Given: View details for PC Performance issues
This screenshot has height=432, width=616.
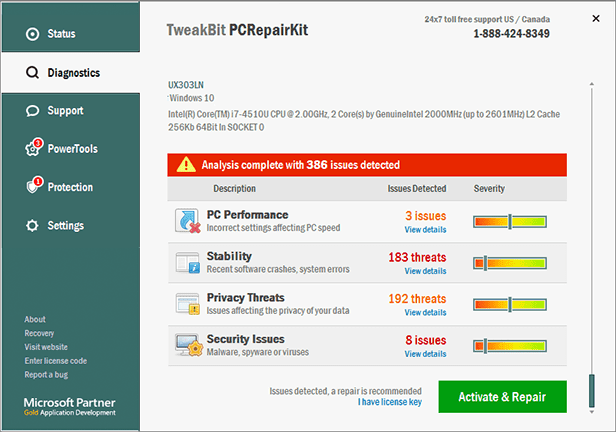Looking at the screenshot, I should pyautogui.click(x=425, y=230).
